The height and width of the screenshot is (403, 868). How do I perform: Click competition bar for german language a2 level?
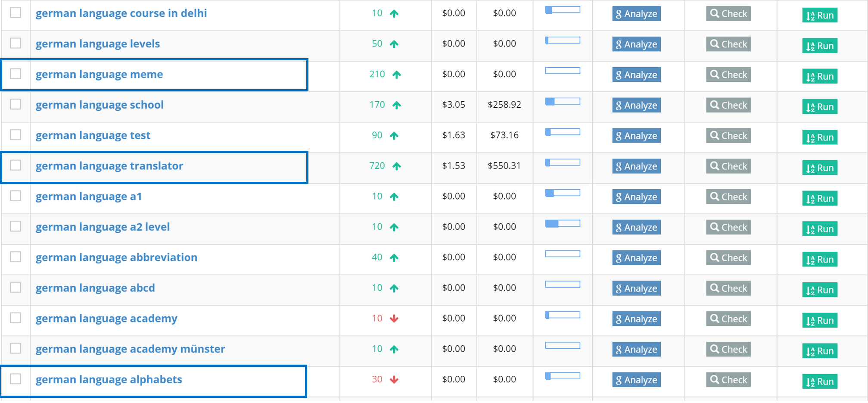(x=562, y=223)
